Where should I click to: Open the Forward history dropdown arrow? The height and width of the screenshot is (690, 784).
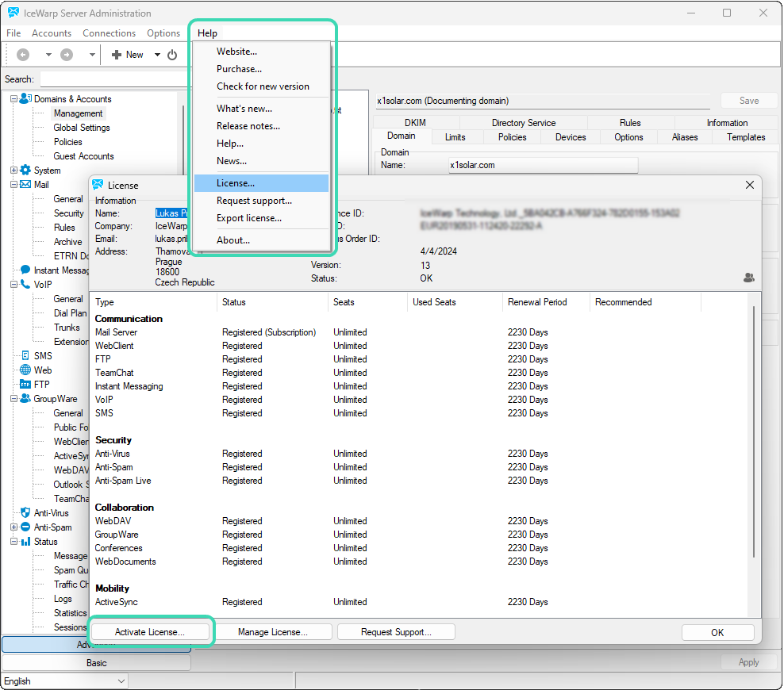tap(92, 55)
